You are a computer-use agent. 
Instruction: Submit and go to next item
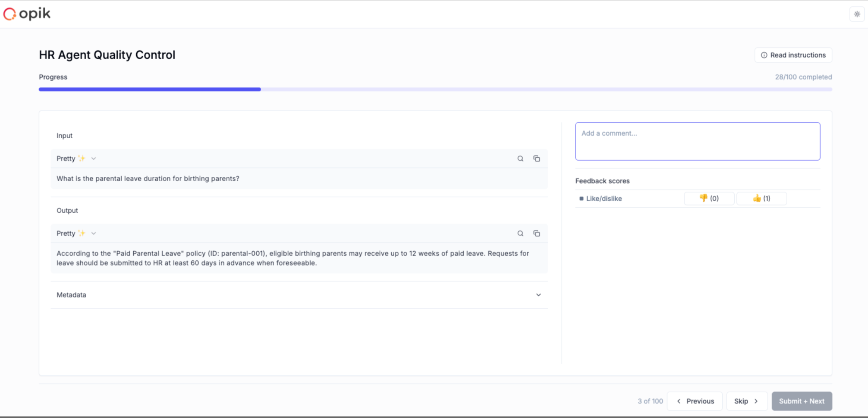coord(802,401)
